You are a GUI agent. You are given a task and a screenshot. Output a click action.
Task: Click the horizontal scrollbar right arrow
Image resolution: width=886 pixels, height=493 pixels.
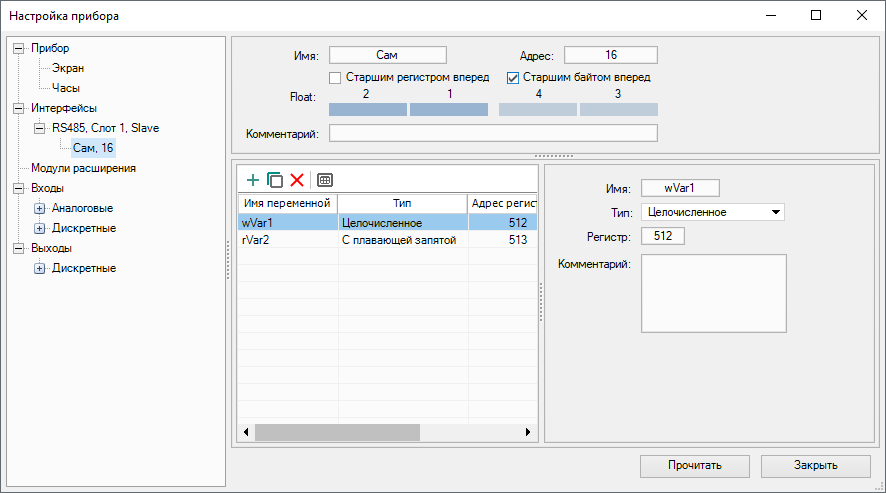tap(528, 432)
